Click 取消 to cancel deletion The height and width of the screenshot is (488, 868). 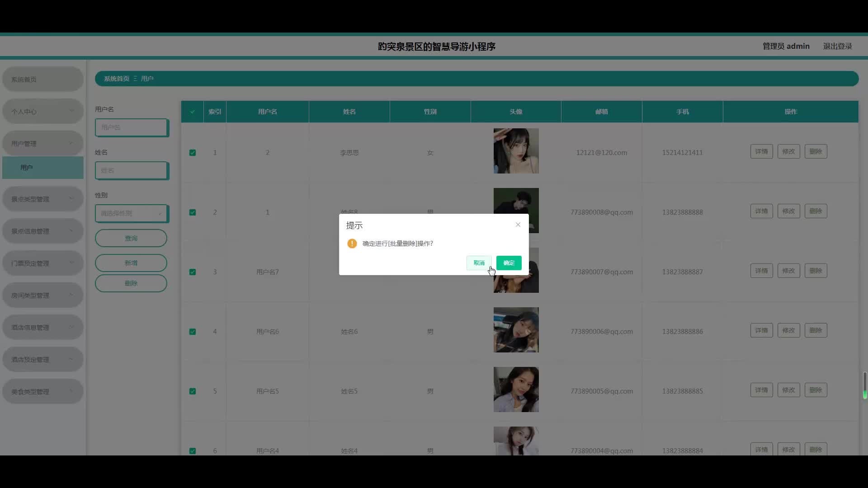click(479, 263)
